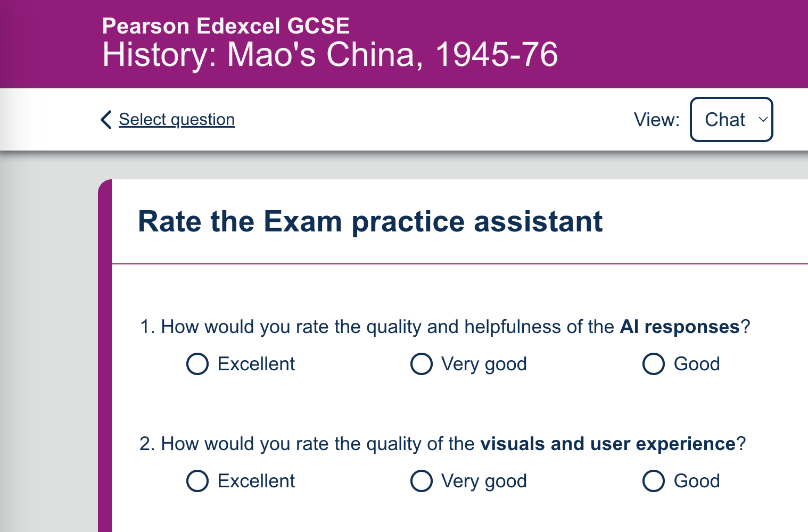
Task: Expand the chevron inside the Chat selector
Action: pyautogui.click(x=762, y=120)
